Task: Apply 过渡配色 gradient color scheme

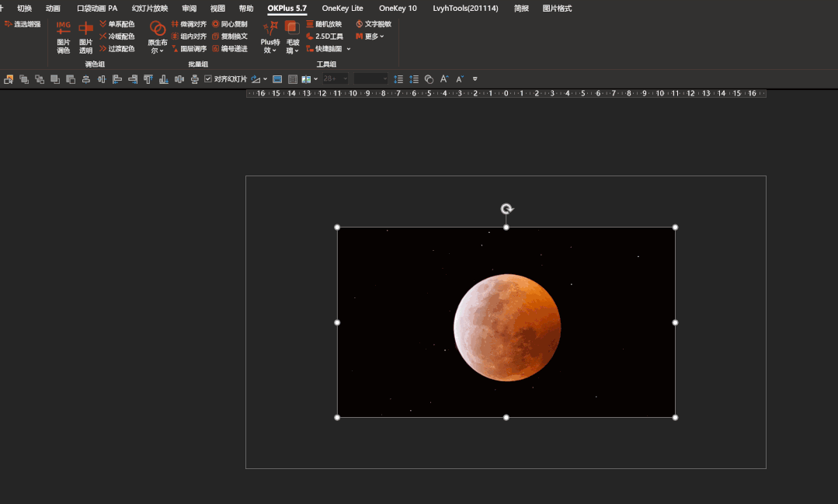Action: pyautogui.click(x=117, y=49)
